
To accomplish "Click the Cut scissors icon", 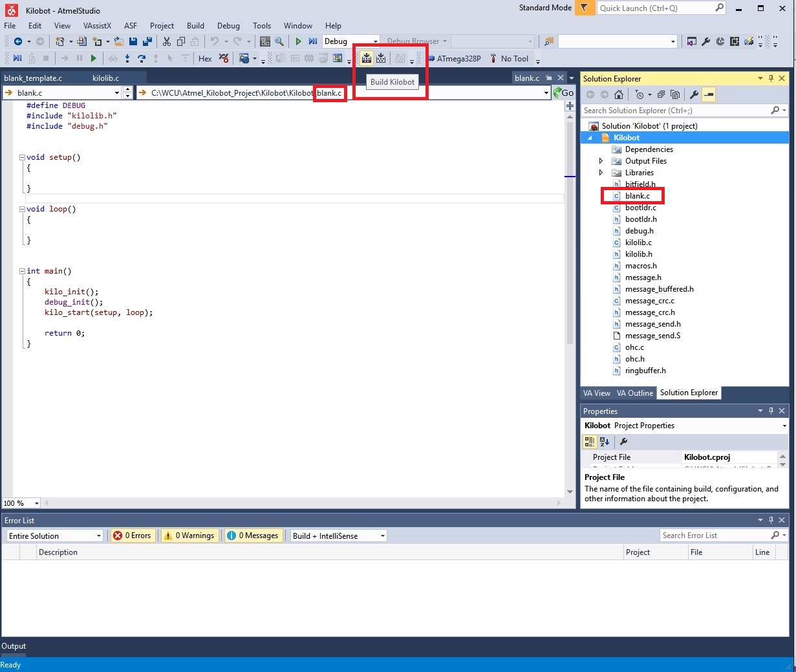I will (167, 41).
